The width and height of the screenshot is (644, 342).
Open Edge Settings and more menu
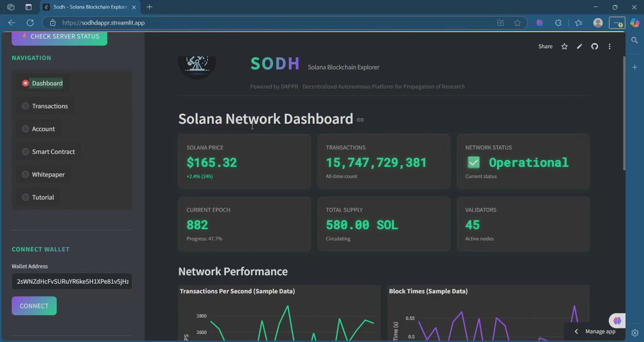pyautogui.click(x=617, y=23)
